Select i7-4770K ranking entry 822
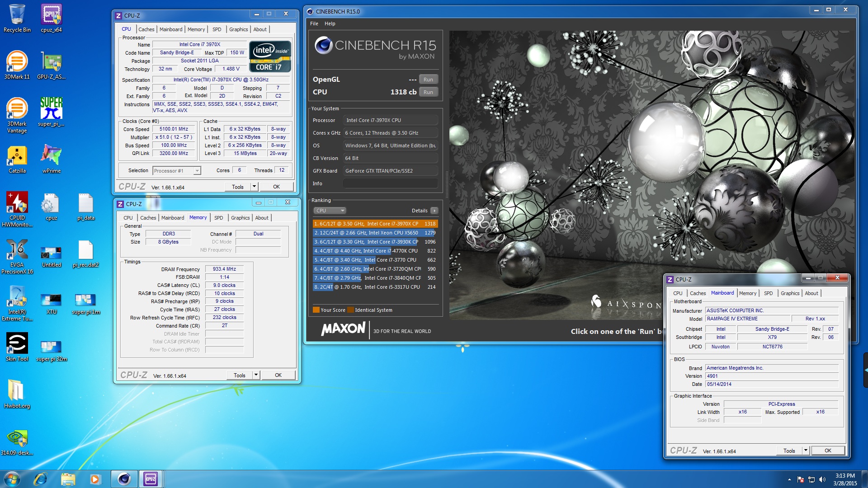868x488 pixels. [375, 251]
